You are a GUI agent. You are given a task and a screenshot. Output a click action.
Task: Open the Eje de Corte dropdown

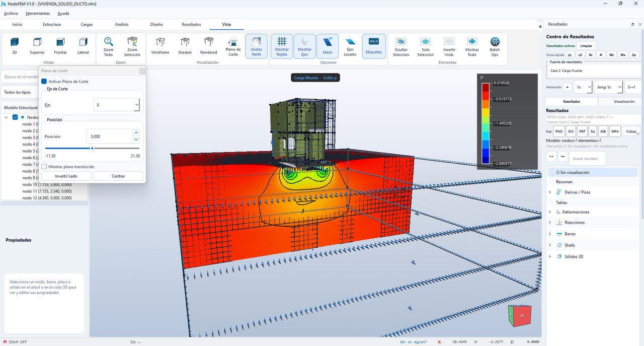pos(117,105)
